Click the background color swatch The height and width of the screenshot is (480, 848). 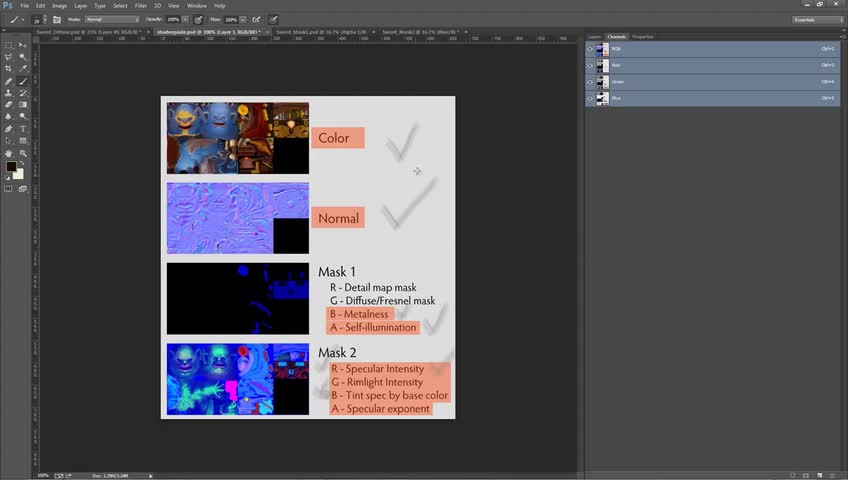coord(19,174)
